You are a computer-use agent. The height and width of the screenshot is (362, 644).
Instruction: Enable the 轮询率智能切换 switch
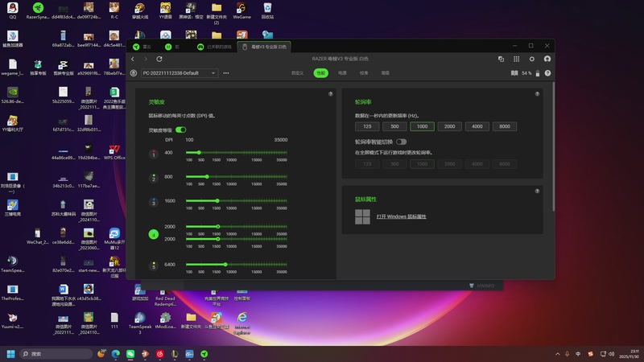click(401, 142)
